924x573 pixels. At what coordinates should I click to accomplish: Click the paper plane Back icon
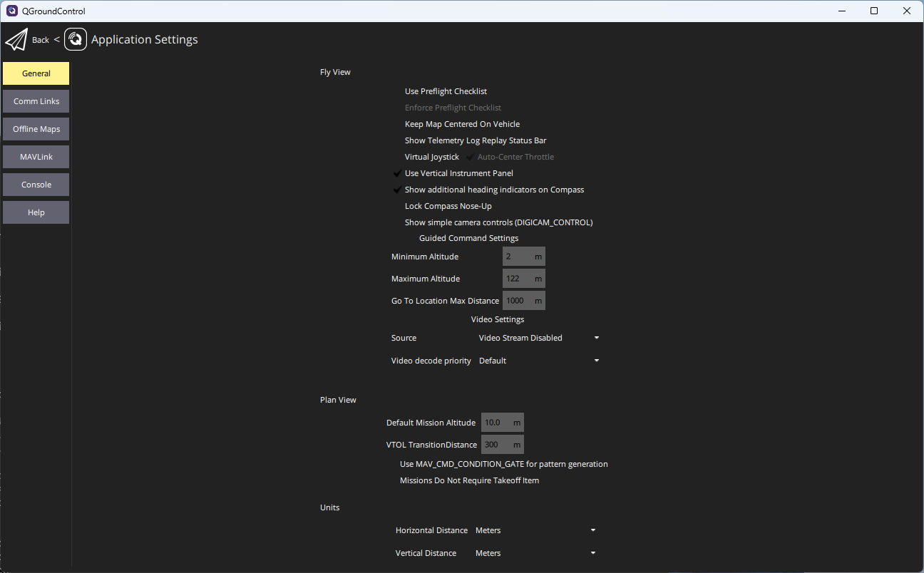pyautogui.click(x=16, y=40)
